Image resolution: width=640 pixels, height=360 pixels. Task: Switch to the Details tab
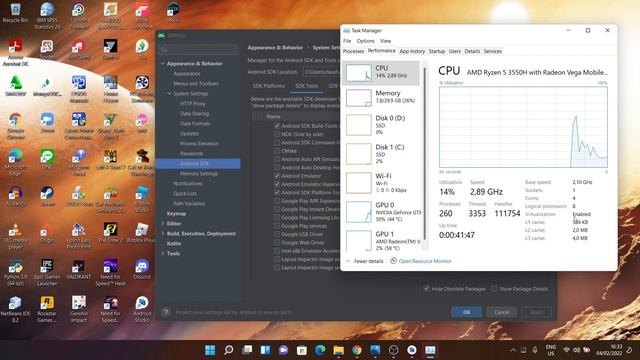(472, 51)
